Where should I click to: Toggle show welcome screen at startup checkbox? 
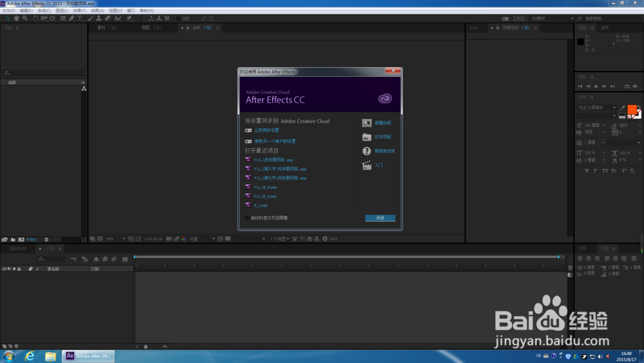(x=247, y=218)
